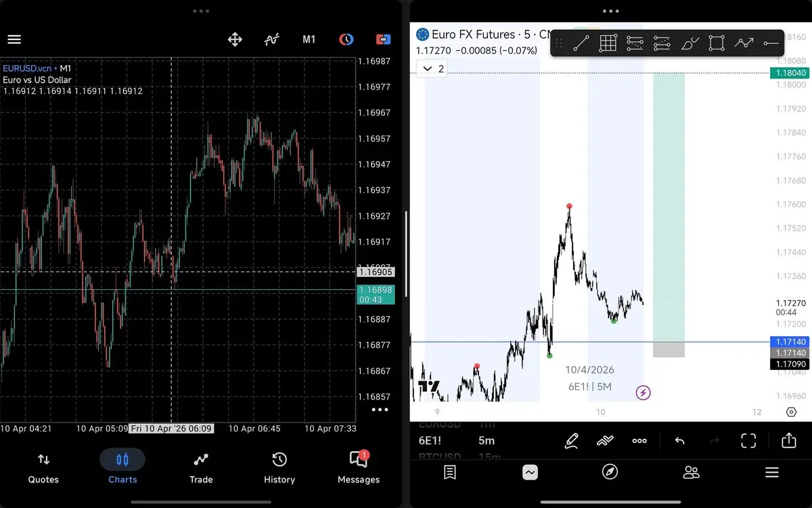This screenshot has width=812, height=508.
Task: Tap the crosshair date label Fri 10 Apr
Action: (171, 428)
